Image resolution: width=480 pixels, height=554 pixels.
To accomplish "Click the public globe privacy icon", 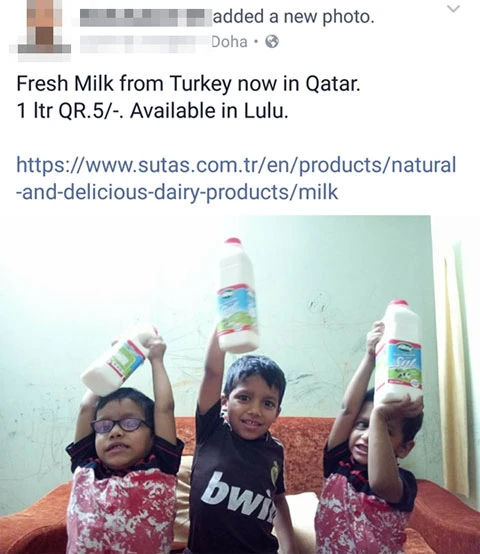I will point(272,42).
